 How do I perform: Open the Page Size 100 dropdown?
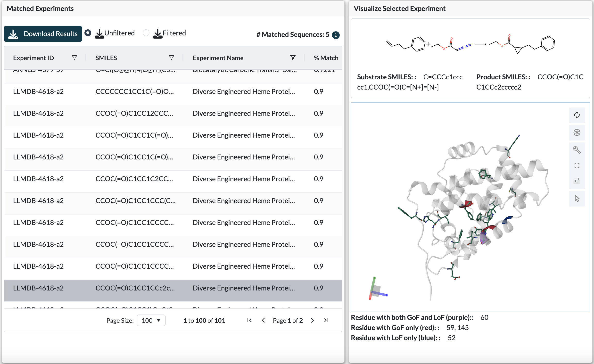click(x=151, y=320)
